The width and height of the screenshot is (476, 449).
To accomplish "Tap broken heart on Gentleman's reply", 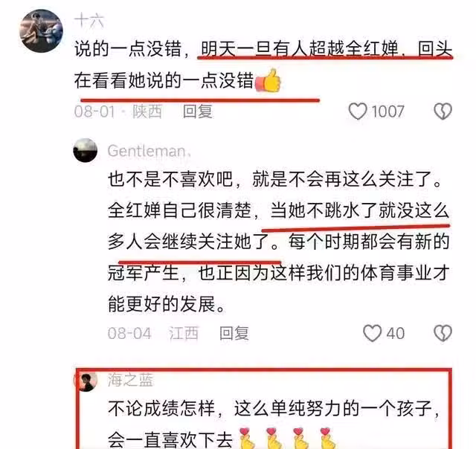I will point(443,334).
